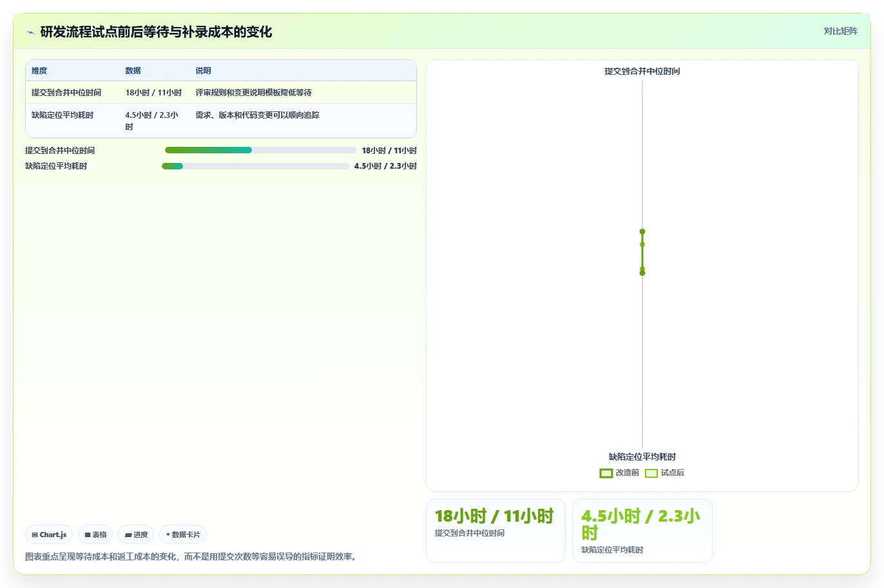Click progress value 18小时 / 11小时
The height and width of the screenshot is (588, 884).
coord(389,151)
